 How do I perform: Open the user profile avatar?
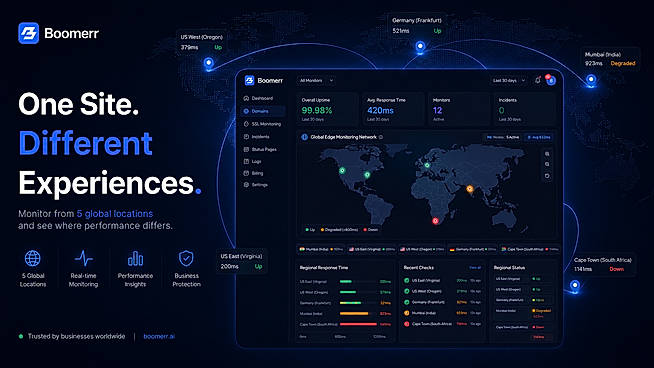tap(551, 81)
